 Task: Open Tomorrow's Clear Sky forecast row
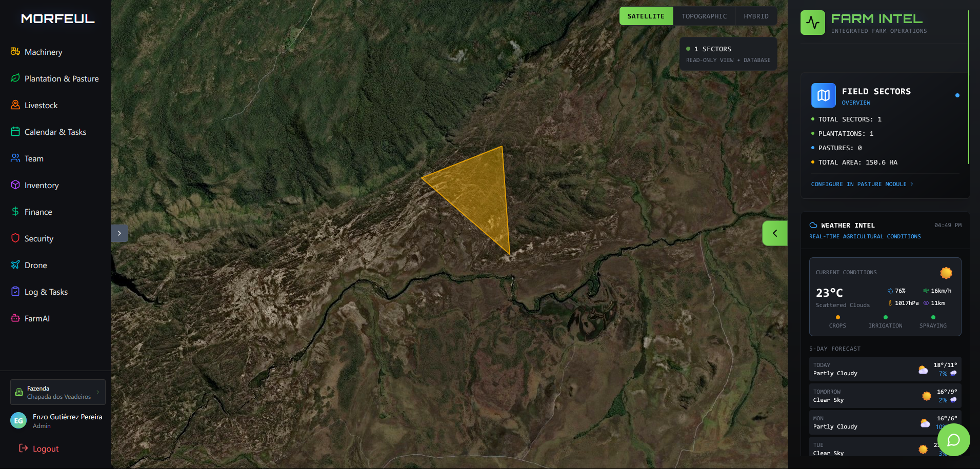tap(885, 396)
